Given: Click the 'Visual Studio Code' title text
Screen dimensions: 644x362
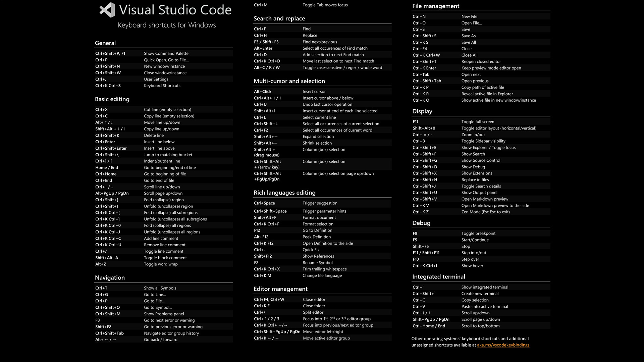Looking at the screenshot, I should click(175, 10).
